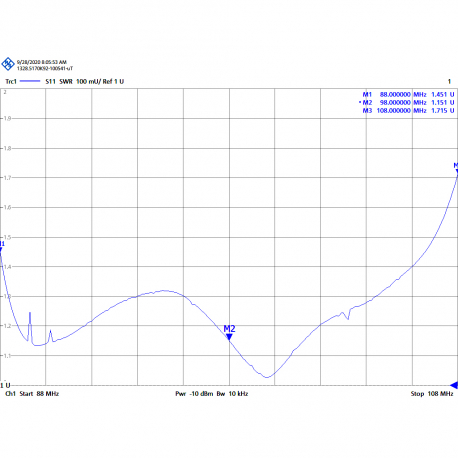Click the M3 marker at right edge
The height and width of the screenshot is (458, 458).
[456, 169]
